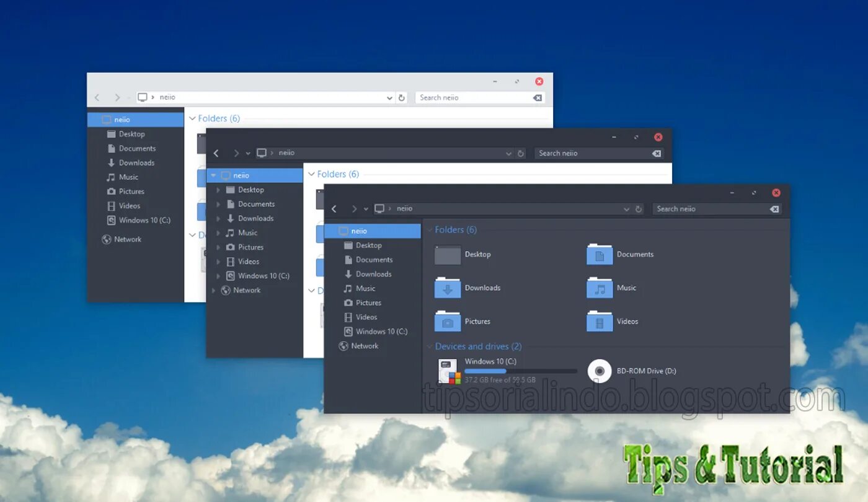
Task: Click Back arrow in front window
Action: [x=335, y=209]
